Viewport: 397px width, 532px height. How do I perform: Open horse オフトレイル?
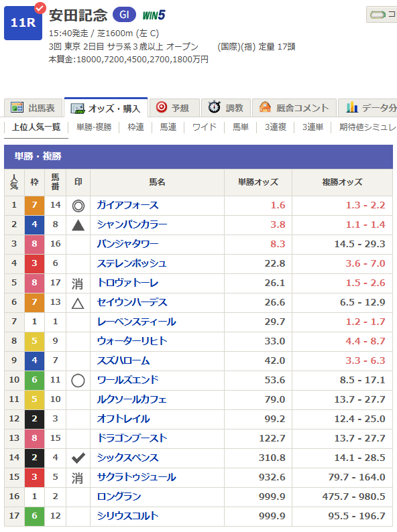[123, 419]
